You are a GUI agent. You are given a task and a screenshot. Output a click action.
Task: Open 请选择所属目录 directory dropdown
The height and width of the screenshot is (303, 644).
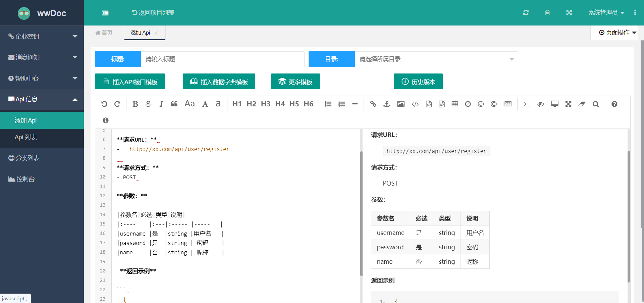[x=436, y=59]
